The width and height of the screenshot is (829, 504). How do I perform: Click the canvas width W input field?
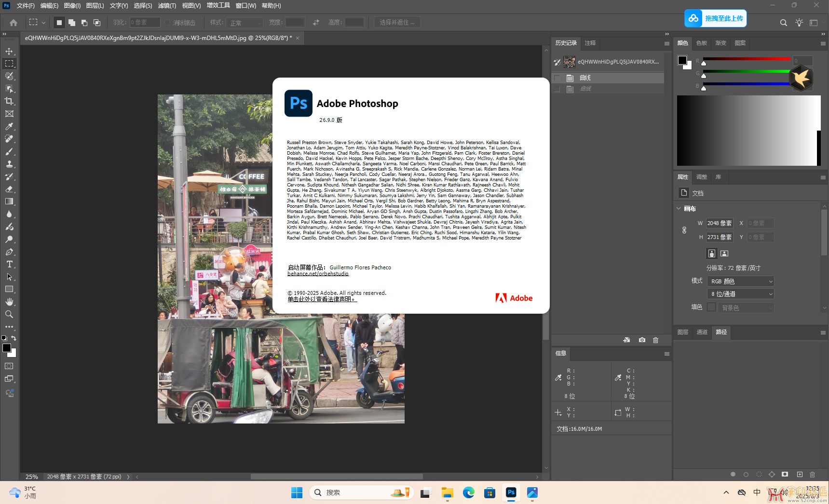click(x=720, y=223)
